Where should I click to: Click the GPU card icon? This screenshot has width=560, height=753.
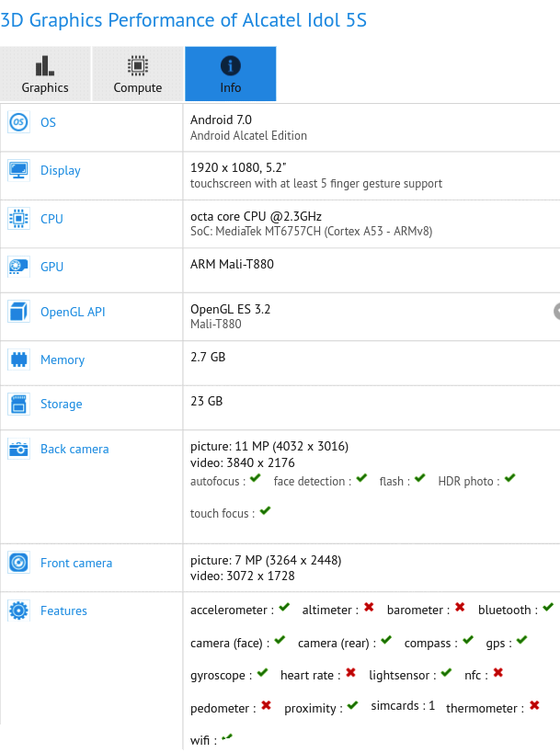[18, 266]
